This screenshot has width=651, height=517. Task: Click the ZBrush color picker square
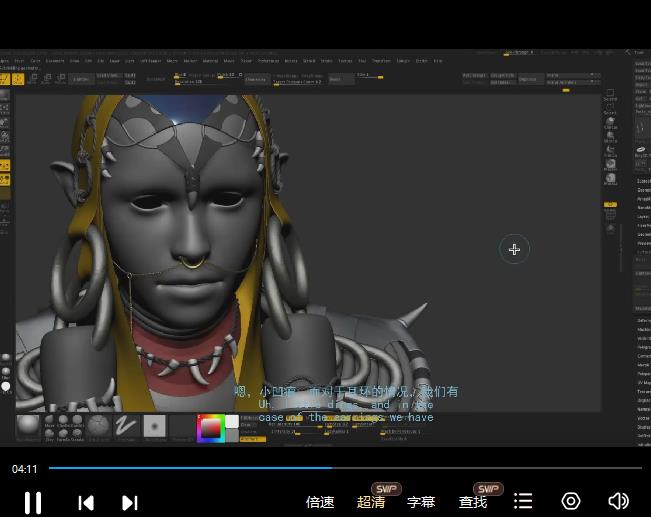[211, 427]
